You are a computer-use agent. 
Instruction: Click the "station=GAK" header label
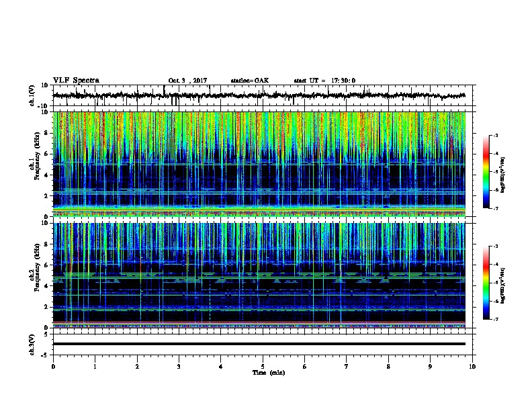(x=250, y=81)
